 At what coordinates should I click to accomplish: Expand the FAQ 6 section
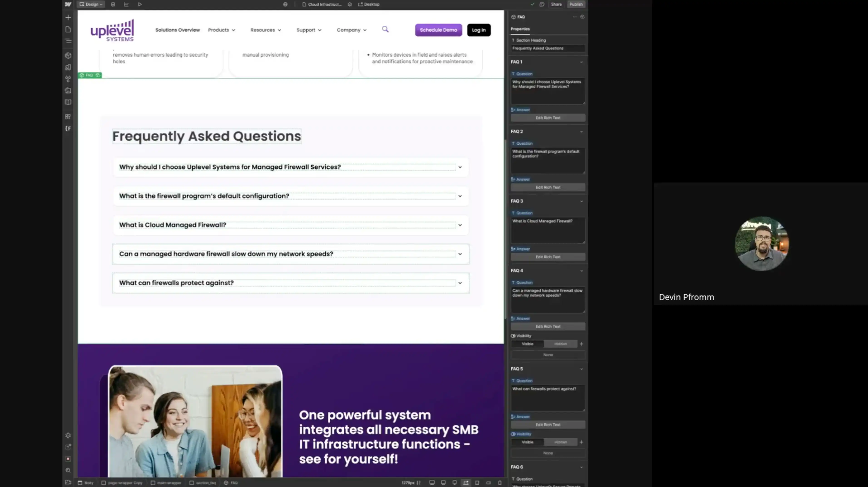pyautogui.click(x=581, y=467)
